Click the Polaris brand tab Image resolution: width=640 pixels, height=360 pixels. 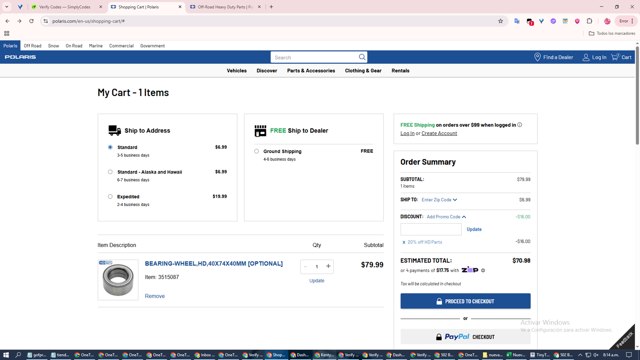pos(10,46)
